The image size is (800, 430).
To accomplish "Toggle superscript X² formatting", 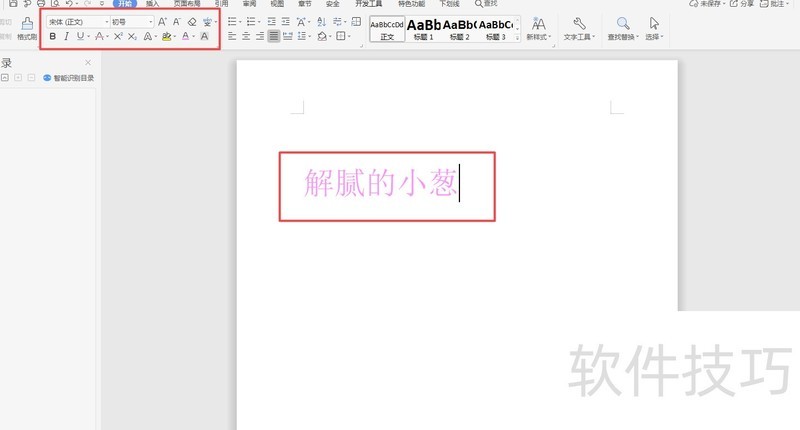I will [x=118, y=36].
